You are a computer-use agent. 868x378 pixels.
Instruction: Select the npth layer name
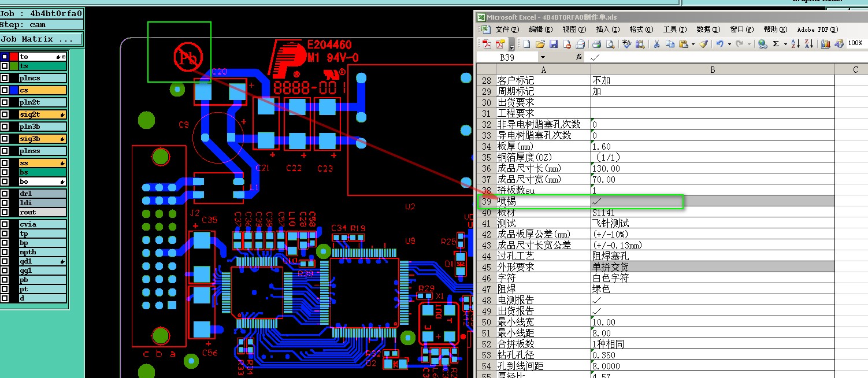42,252
